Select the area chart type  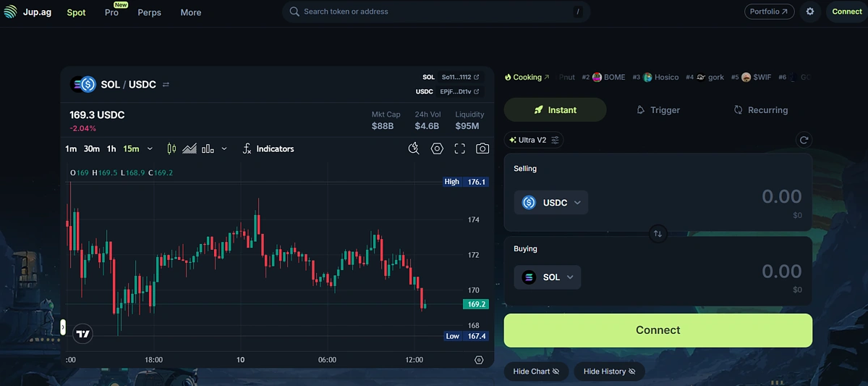pos(190,148)
